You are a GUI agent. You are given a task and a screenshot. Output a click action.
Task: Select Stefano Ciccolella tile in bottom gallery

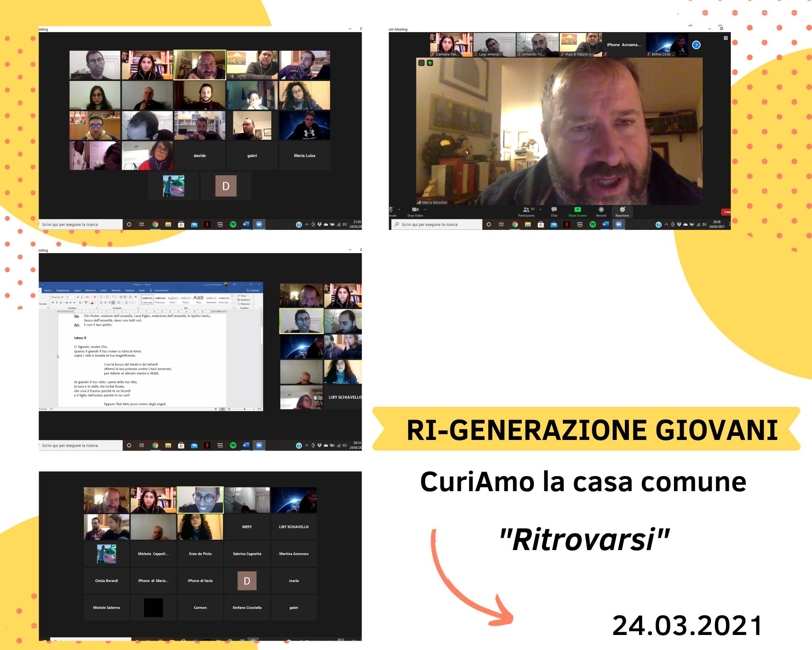pyautogui.click(x=247, y=607)
